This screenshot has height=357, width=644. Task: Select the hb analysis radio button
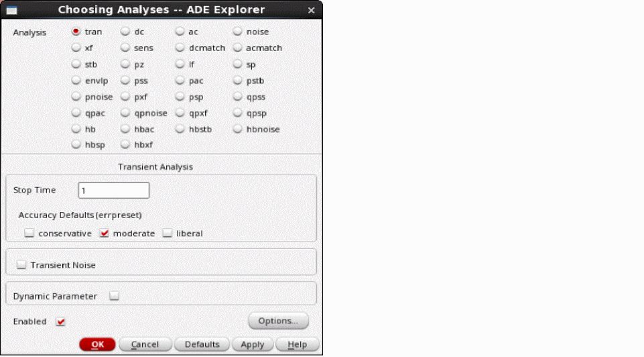tap(76, 129)
